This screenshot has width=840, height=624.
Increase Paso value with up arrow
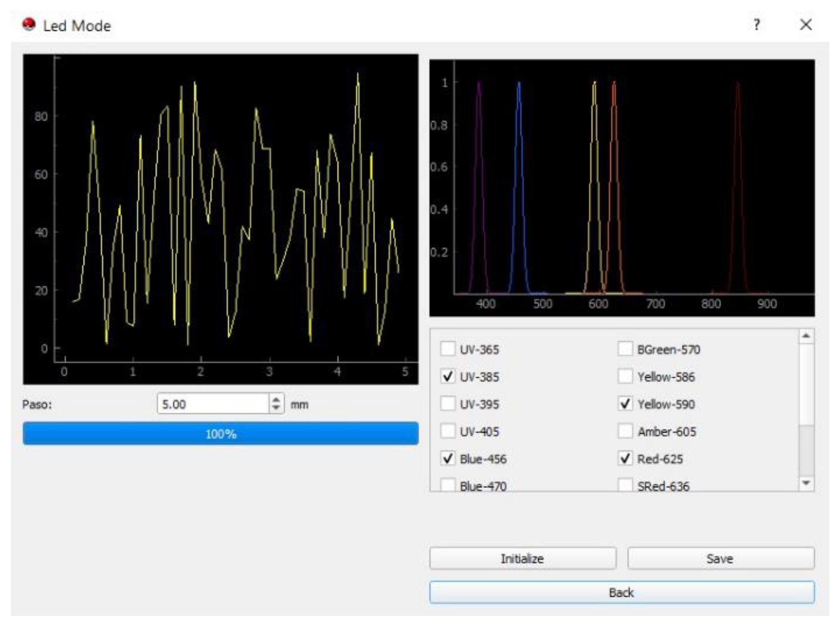click(276, 399)
